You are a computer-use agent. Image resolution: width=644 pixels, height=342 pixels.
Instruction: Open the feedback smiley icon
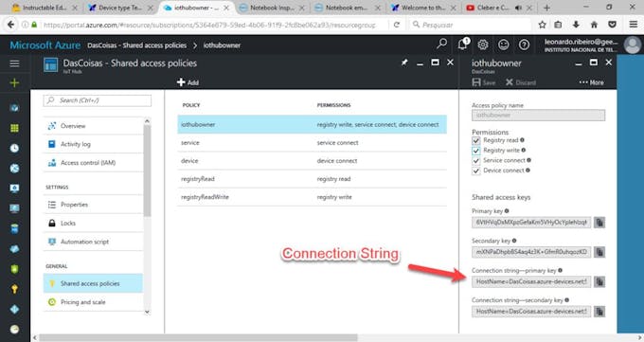[x=504, y=45]
